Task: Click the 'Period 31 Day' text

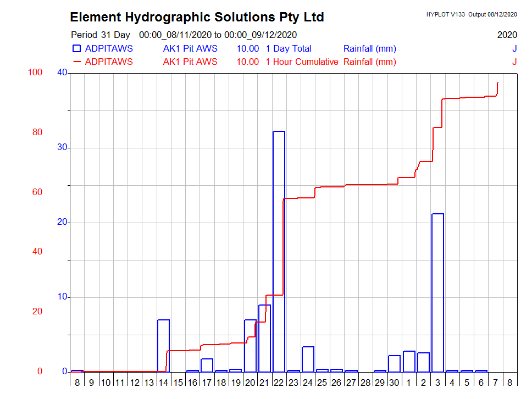Action: (x=101, y=35)
